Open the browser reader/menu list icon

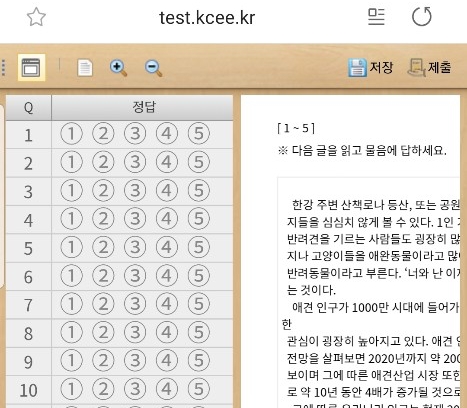376,17
